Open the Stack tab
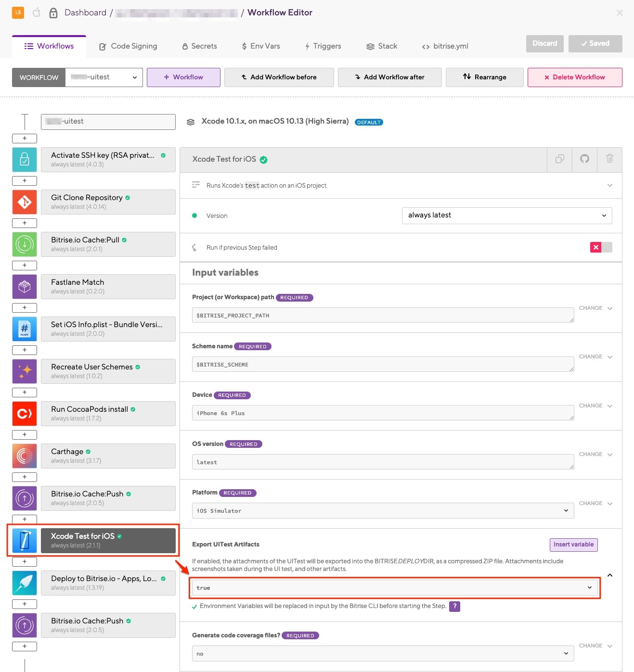This screenshot has height=672, width=634. 382,46
